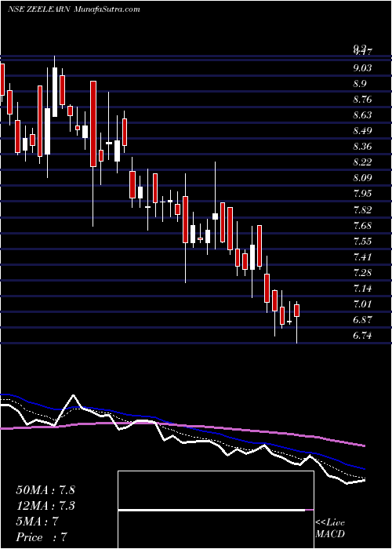Click the 50MA : 7.8 readout
392x549 pixels.
[x=45, y=489]
